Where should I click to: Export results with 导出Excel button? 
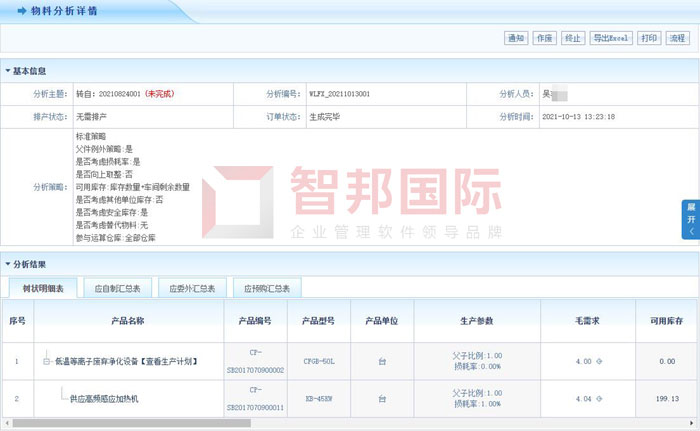coord(611,38)
